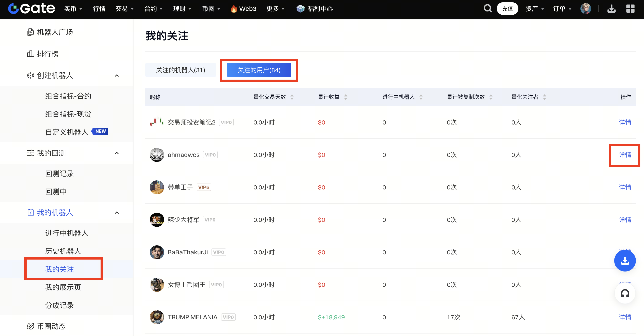Open the apps grid icon
The width and height of the screenshot is (644, 336).
pyautogui.click(x=630, y=9)
